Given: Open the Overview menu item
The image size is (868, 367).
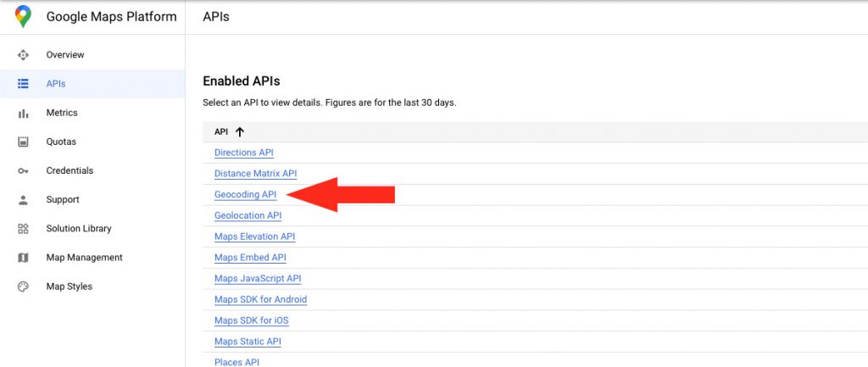Looking at the screenshot, I should (x=65, y=55).
